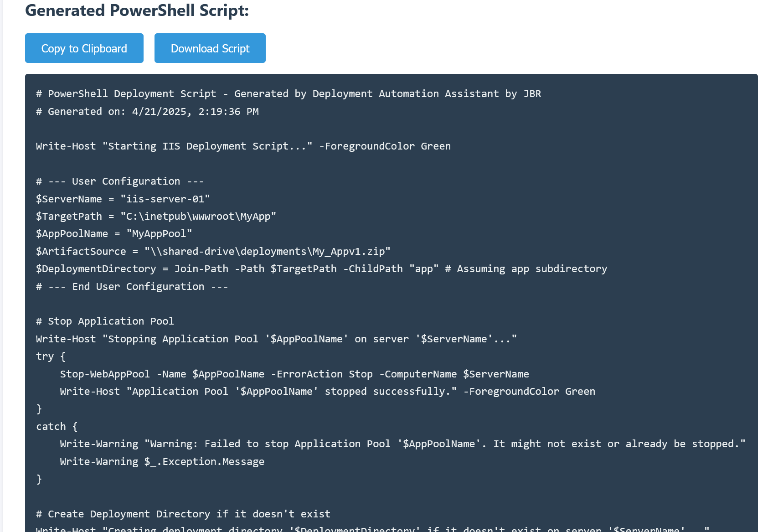This screenshot has height=532, width=778.
Task: Click the Create Deployment Directory comment
Action: coord(183,514)
